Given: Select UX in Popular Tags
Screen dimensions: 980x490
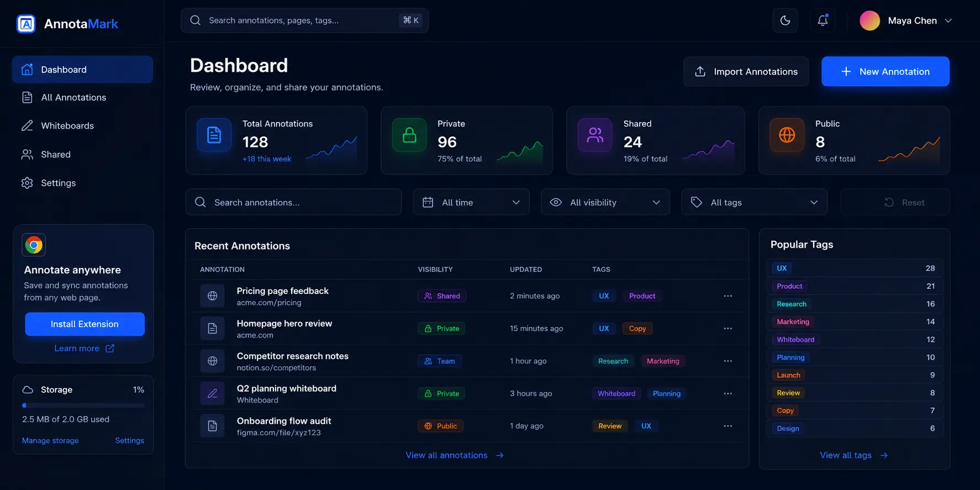Looking at the screenshot, I should (x=855, y=268).
